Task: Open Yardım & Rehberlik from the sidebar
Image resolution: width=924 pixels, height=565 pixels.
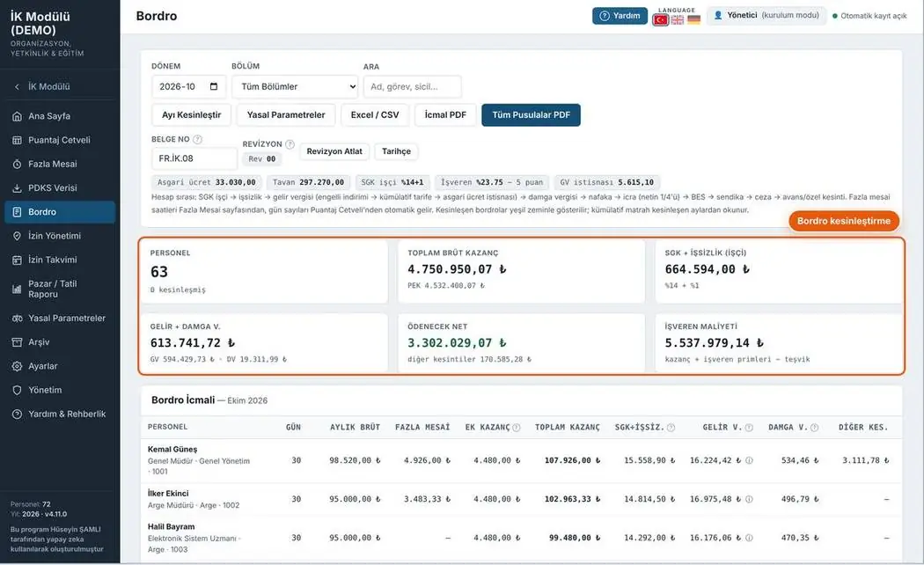Action: (60, 415)
